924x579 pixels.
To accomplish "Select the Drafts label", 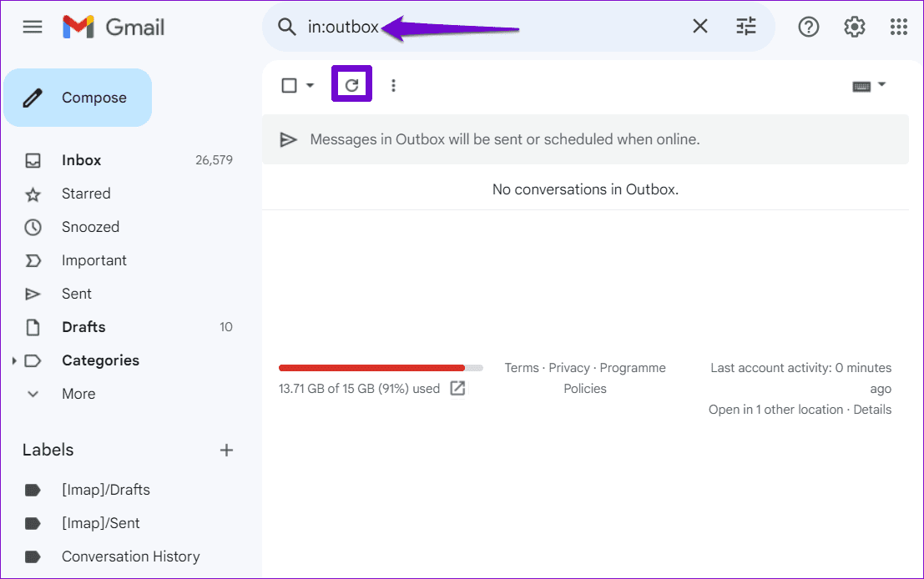I will 83,326.
